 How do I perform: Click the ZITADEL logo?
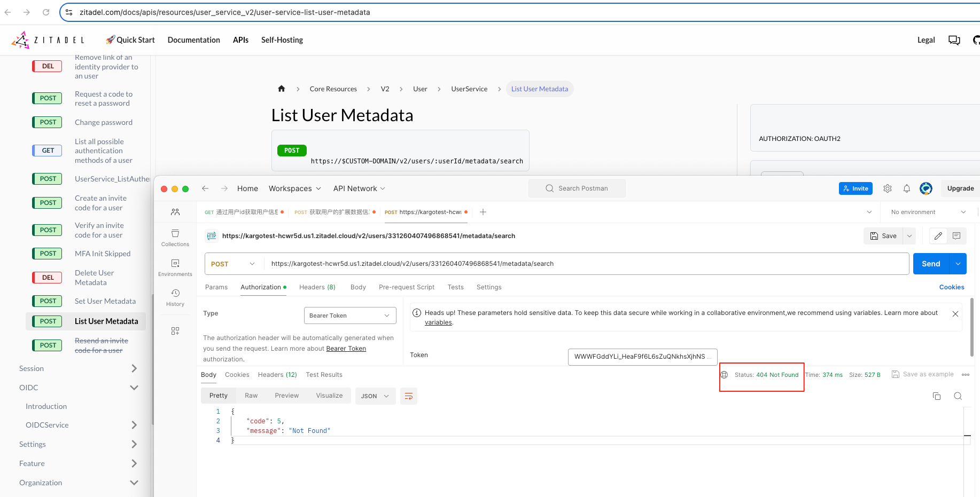48,40
